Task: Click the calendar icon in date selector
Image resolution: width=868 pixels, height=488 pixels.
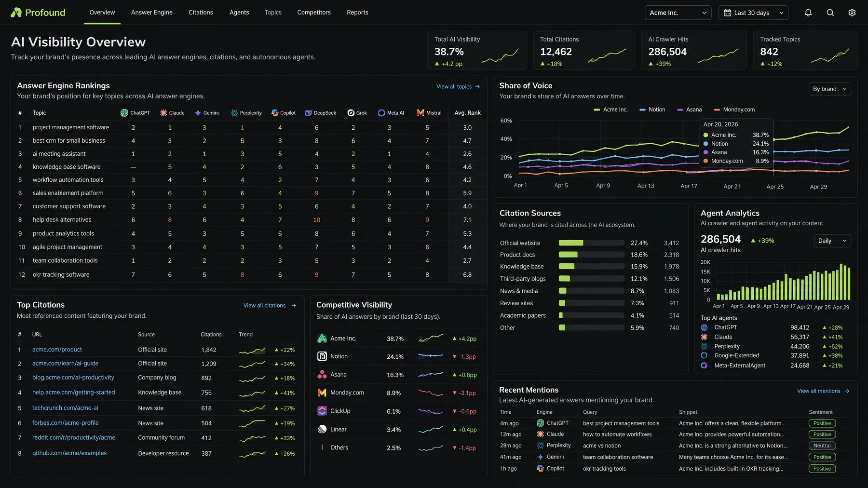Action: point(727,13)
